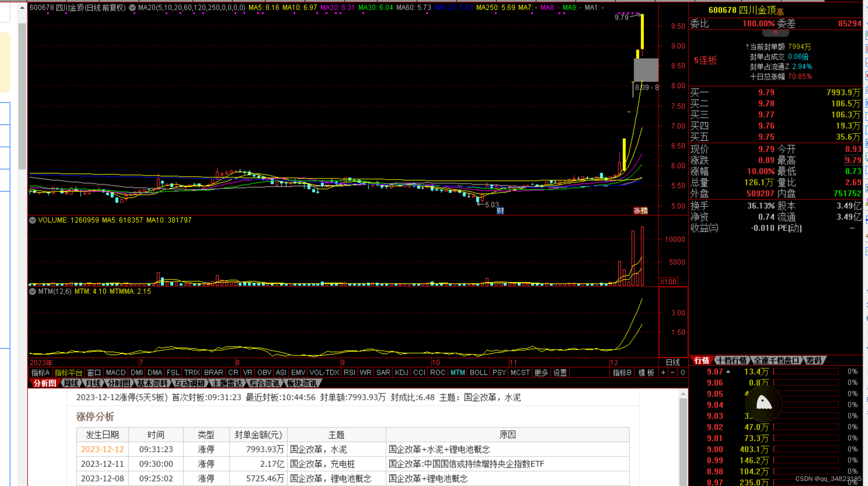Switch the sub-chart to OBV indicator
868x486 pixels.
264,373
